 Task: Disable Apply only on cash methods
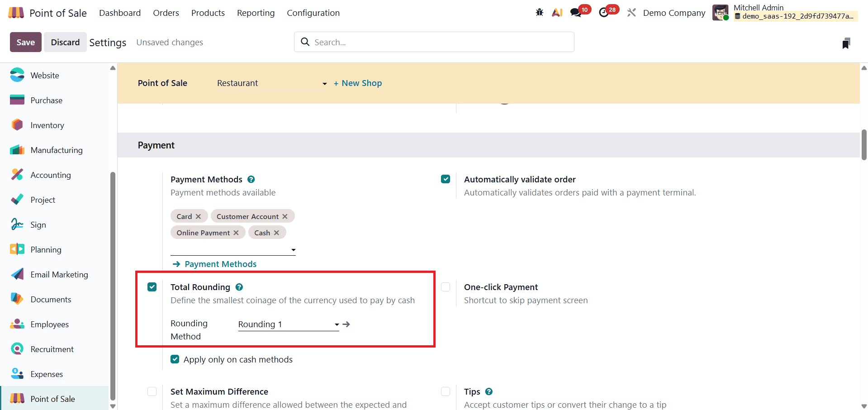(175, 359)
